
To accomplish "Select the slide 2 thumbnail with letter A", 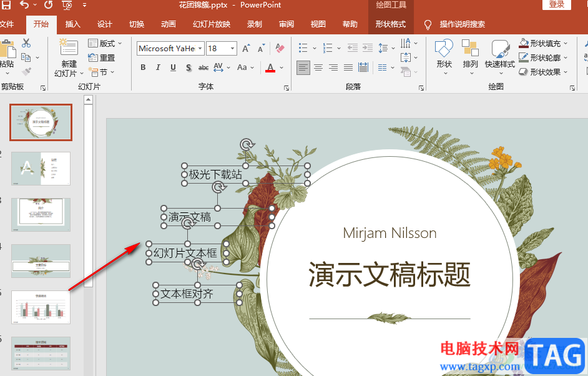I will pyautogui.click(x=41, y=169).
